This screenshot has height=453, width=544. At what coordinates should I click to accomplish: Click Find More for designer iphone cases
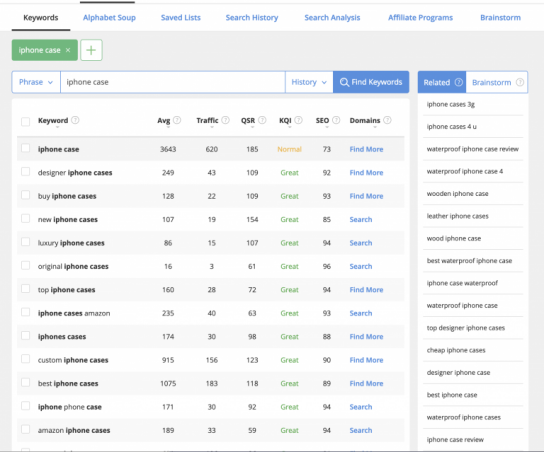(x=366, y=173)
